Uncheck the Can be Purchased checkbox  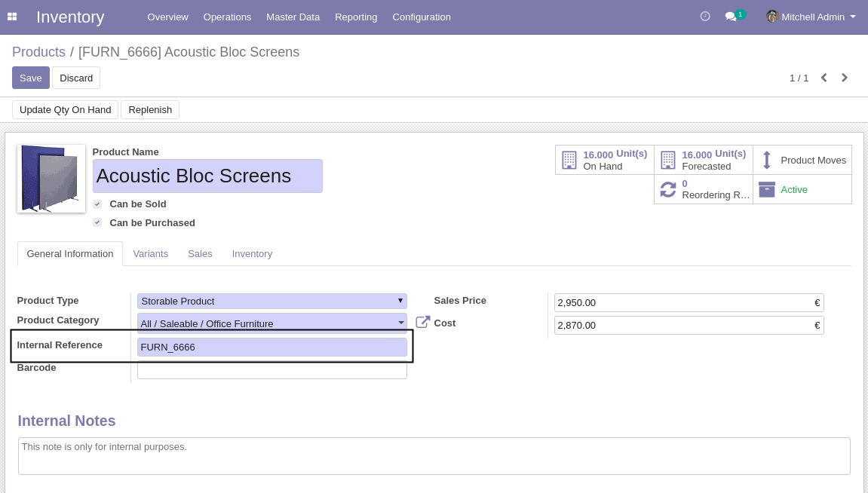(x=97, y=222)
